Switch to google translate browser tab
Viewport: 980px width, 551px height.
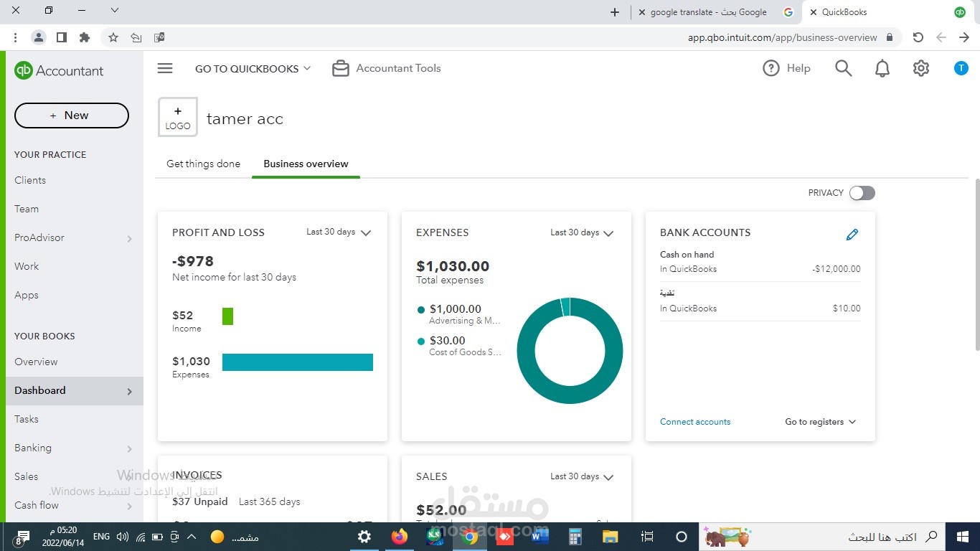pos(717,12)
